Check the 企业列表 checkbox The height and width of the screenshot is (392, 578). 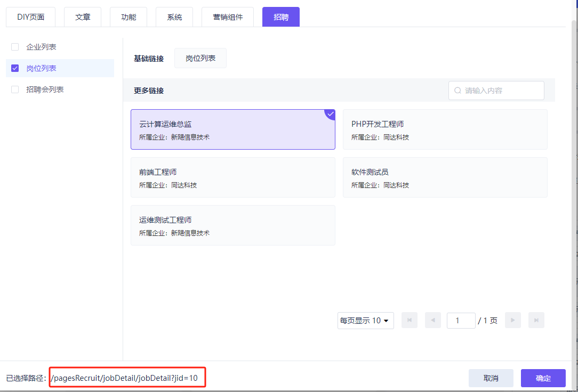(x=15, y=47)
